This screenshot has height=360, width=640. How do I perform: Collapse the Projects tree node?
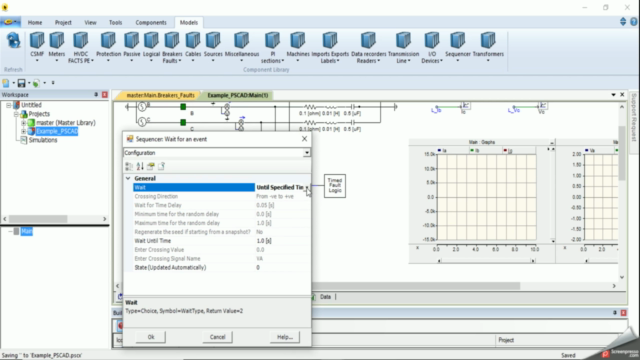[16, 114]
